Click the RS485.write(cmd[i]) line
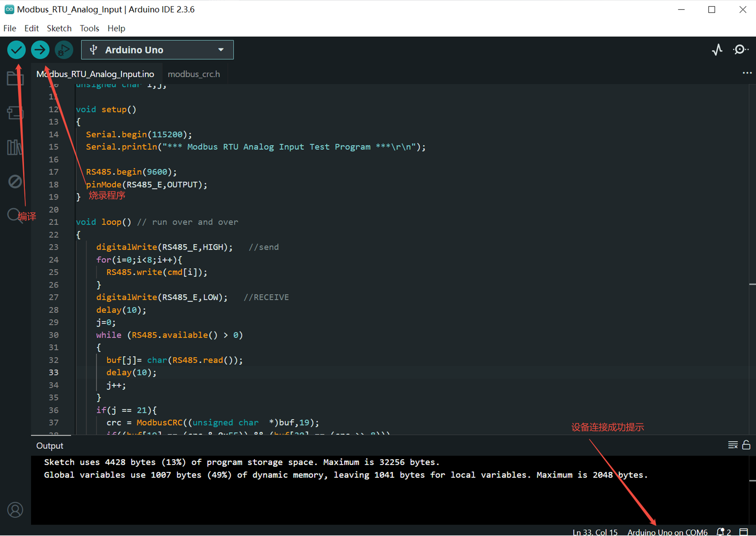Viewport: 756px width, 536px height. [x=157, y=272]
